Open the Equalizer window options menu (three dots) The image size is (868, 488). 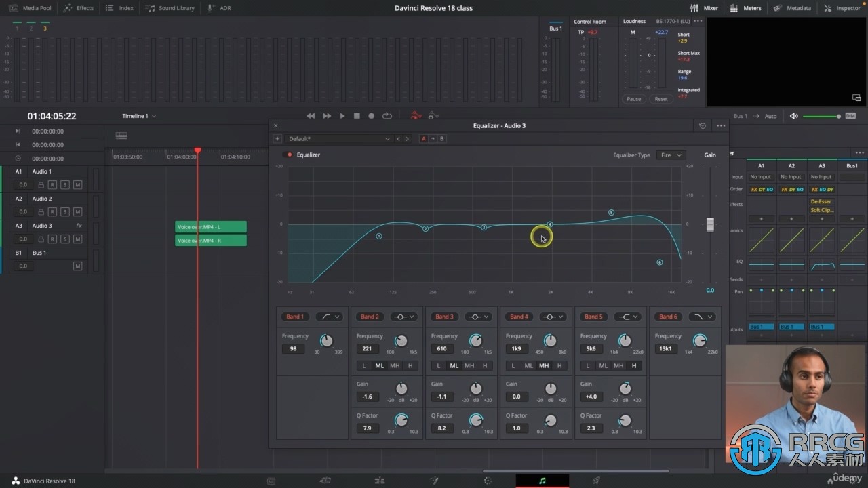721,125
